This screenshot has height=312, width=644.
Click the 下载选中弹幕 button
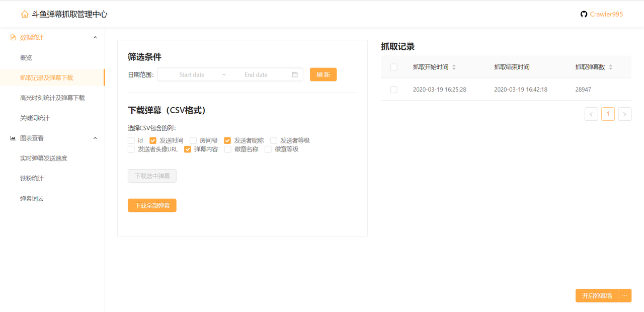[x=152, y=176]
